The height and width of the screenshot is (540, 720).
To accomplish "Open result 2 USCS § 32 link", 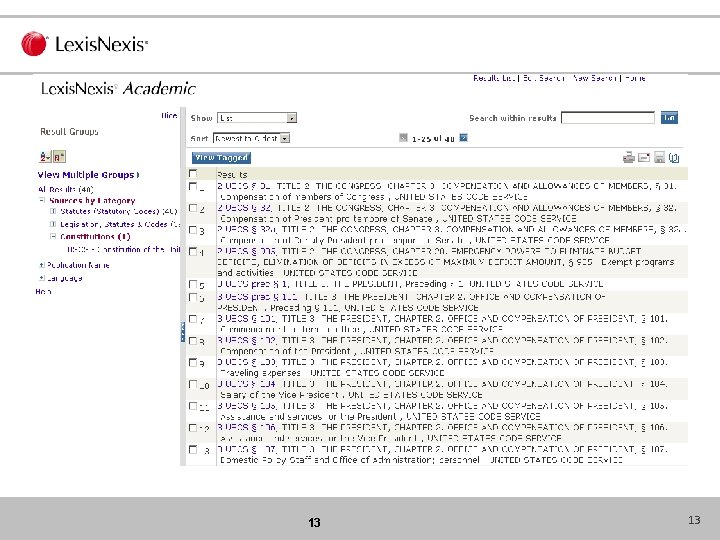I will click(244, 208).
